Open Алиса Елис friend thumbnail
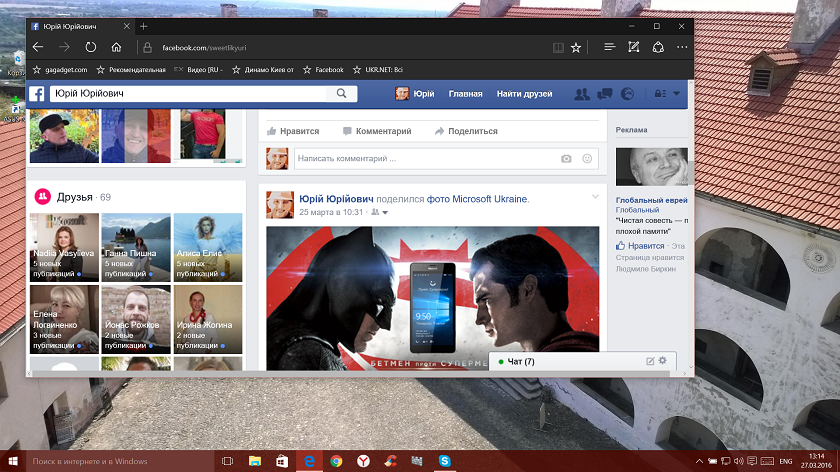This screenshot has height=472, width=840. (x=208, y=248)
